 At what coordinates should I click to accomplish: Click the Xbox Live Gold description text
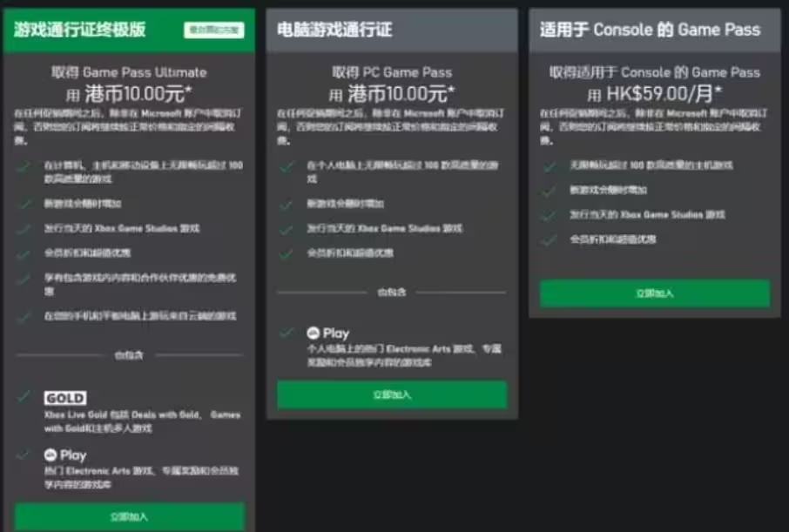(143, 421)
